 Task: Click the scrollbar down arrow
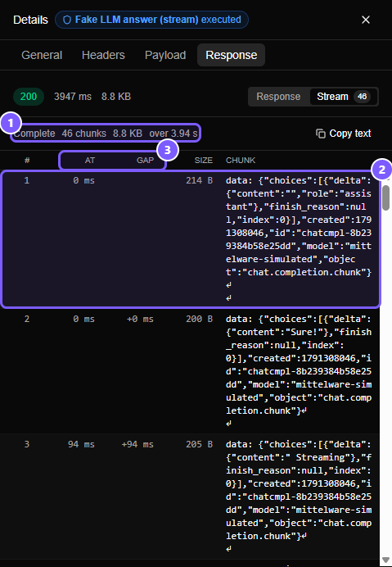pyautogui.click(x=385, y=560)
